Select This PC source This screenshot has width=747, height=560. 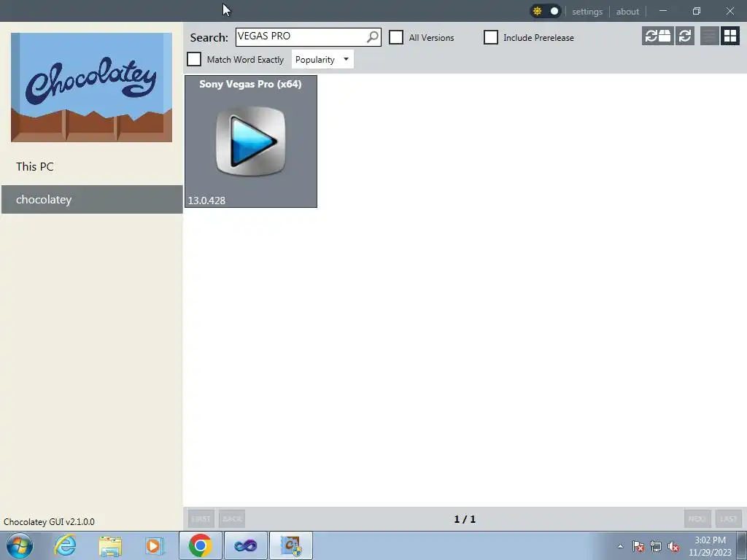click(x=92, y=167)
